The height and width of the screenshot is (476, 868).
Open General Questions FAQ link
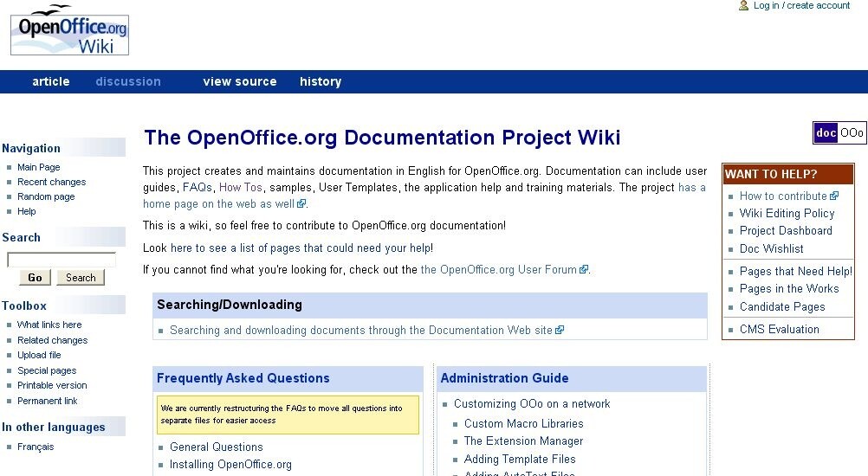click(x=216, y=447)
